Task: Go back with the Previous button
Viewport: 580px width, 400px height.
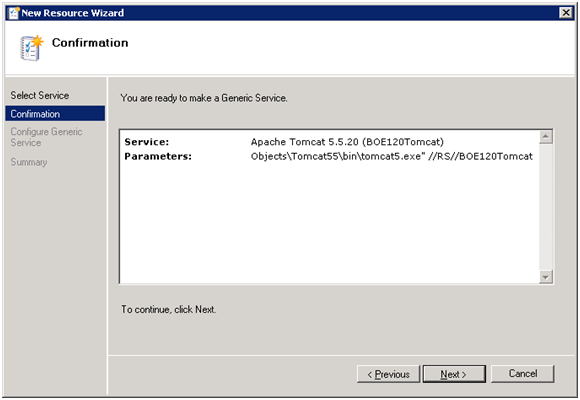Action: click(388, 374)
